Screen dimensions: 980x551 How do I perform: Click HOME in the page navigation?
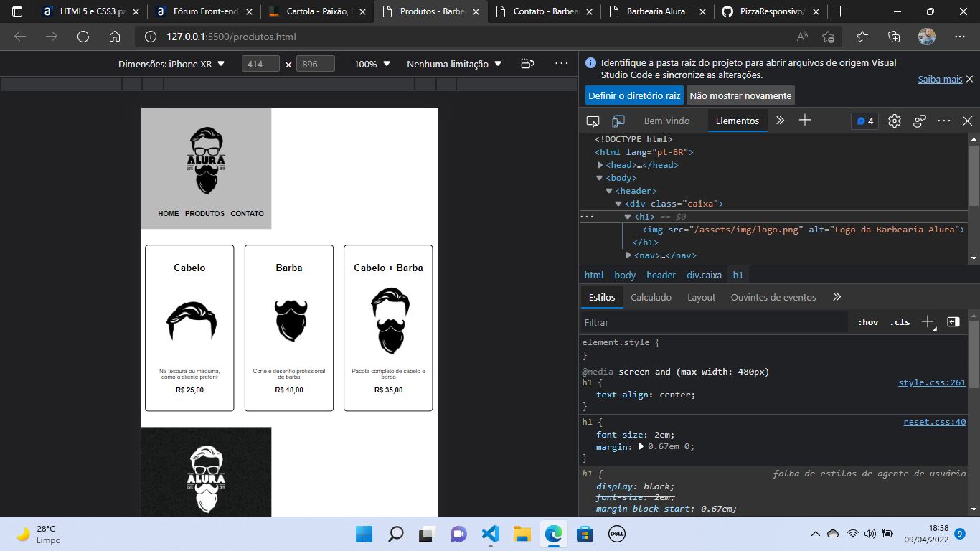pos(169,214)
